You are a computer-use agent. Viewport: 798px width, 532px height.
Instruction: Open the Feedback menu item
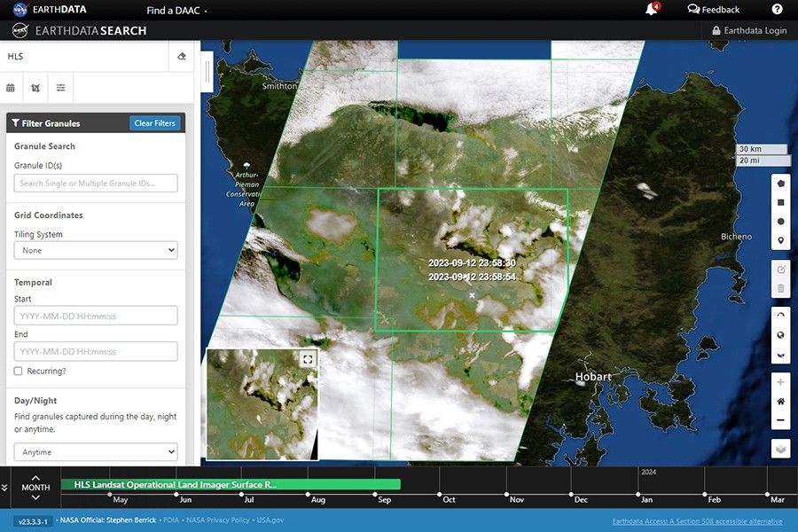(713, 9)
